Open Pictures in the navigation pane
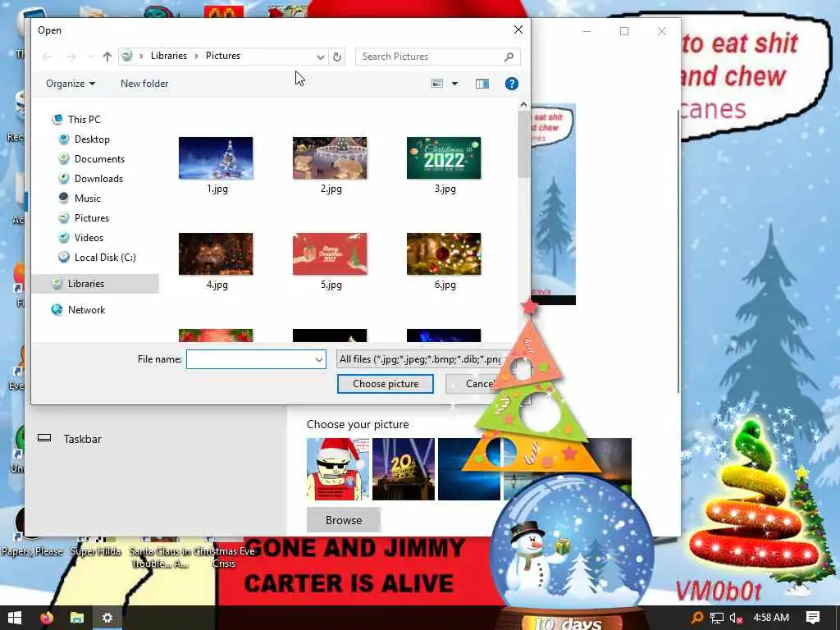Viewport: 840px width, 630px height. click(92, 218)
